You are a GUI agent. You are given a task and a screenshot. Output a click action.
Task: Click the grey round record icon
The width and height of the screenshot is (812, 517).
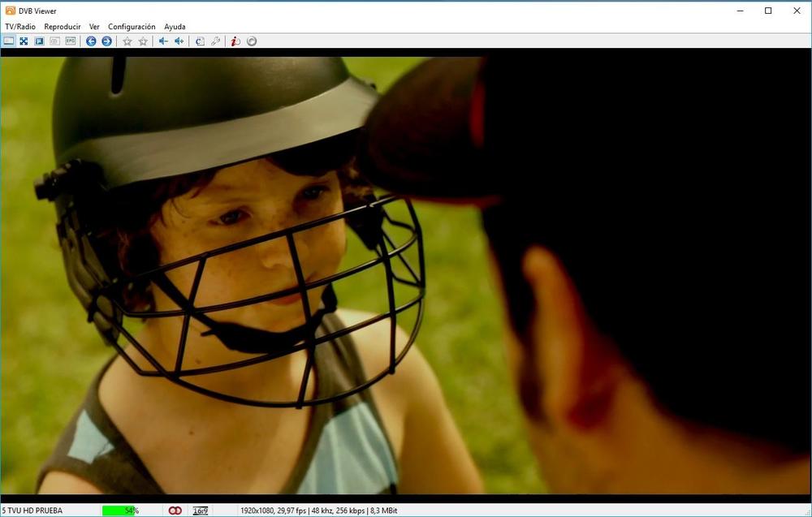[x=252, y=41]
